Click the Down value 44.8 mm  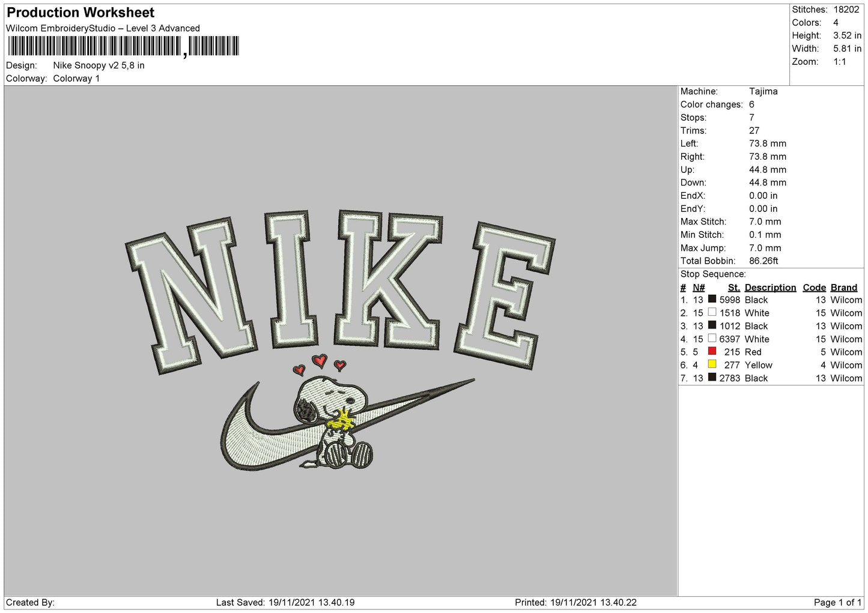(767, 183)
